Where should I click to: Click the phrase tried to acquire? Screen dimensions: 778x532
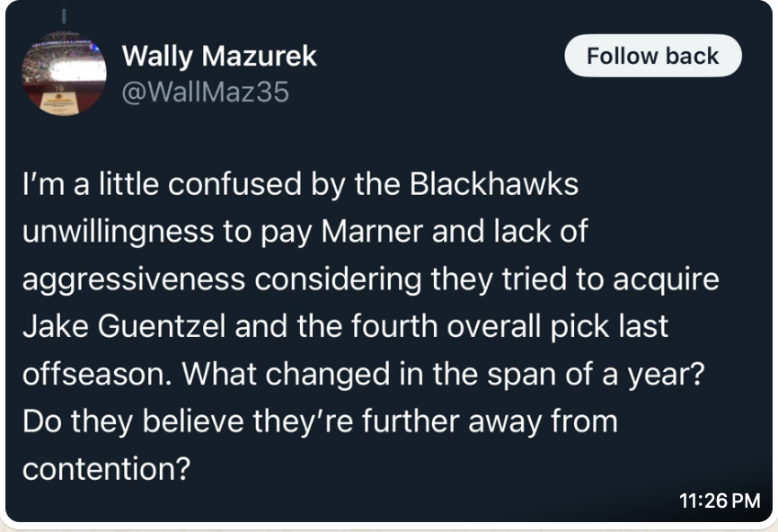[611, 279]
